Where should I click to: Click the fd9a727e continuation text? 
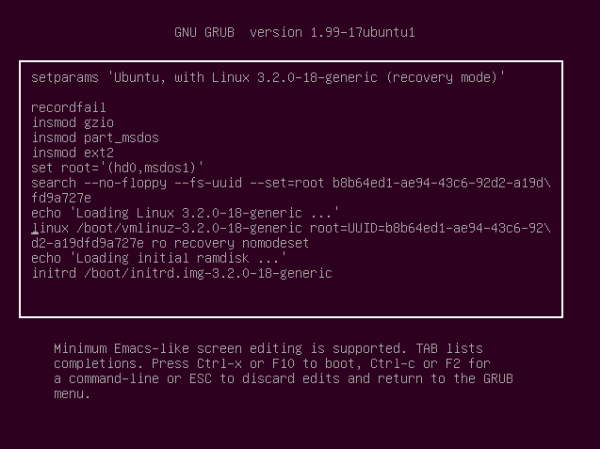point(61,198)
